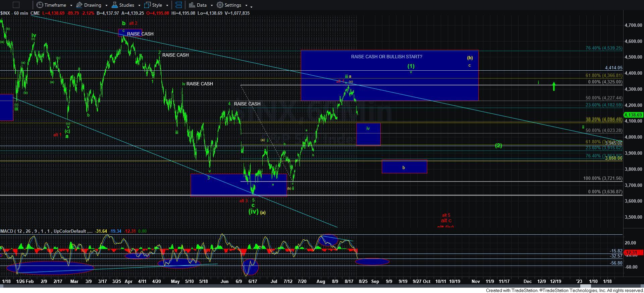Click the green 4,138.69 current price tag
This screenshot has height=293, width=644.
pyautogui.click(x=633, y=115)
